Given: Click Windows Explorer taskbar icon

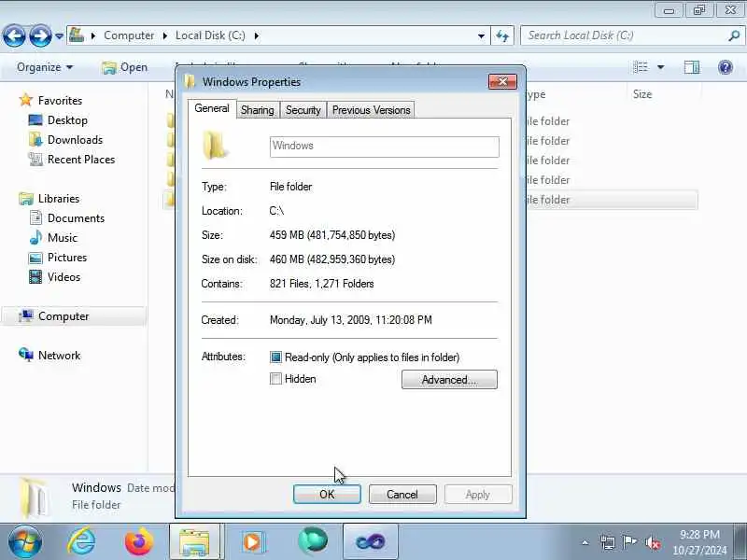Looking at the screenshot, I should pos(194,541).
